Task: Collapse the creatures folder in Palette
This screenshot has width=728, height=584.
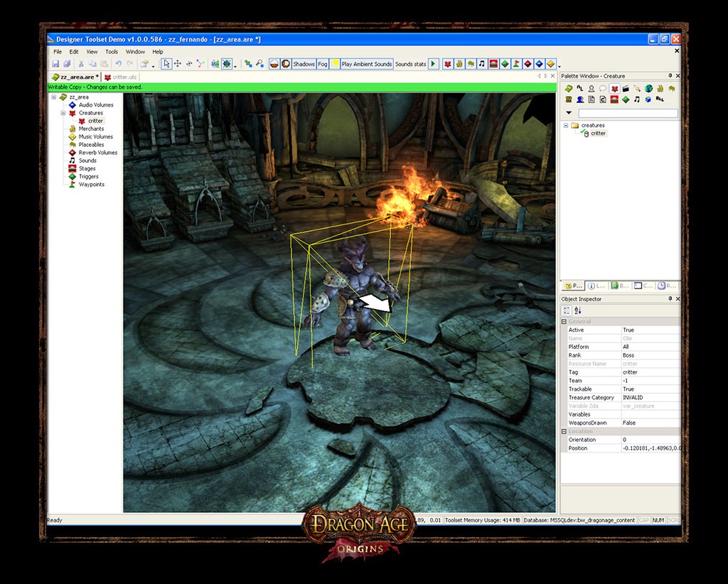Action: tap(566, 125)
